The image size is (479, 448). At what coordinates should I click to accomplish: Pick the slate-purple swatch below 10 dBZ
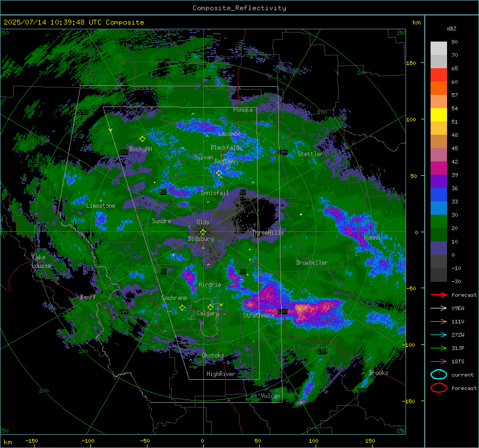pyautogui.click(x=439, y=248)
